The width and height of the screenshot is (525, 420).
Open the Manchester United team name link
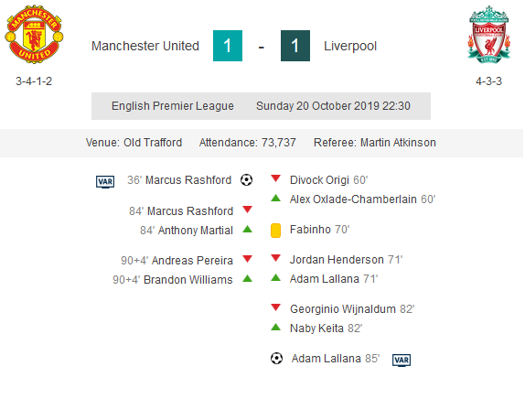coord(145,46)
